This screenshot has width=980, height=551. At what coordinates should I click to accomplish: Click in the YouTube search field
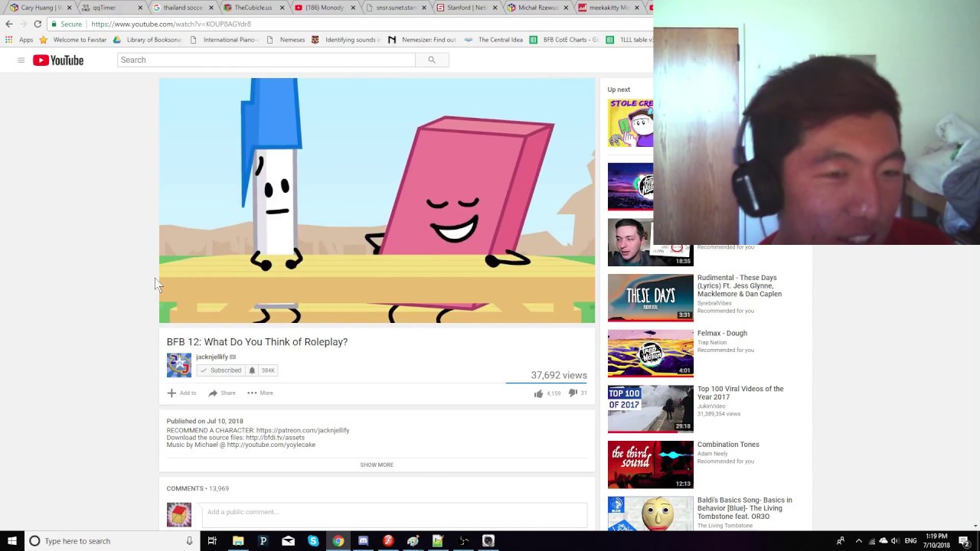click(x=266, y=60)
